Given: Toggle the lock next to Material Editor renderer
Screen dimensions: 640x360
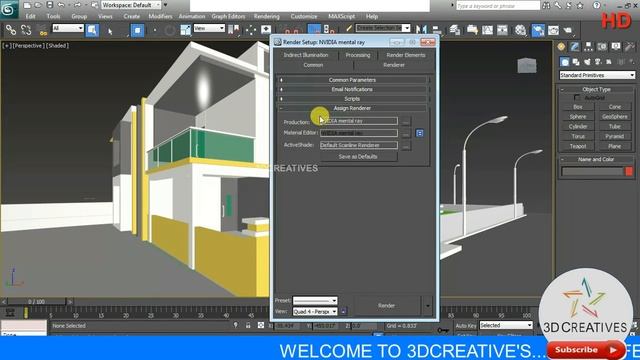Looking at the screenshot, I should click(419, 133).
